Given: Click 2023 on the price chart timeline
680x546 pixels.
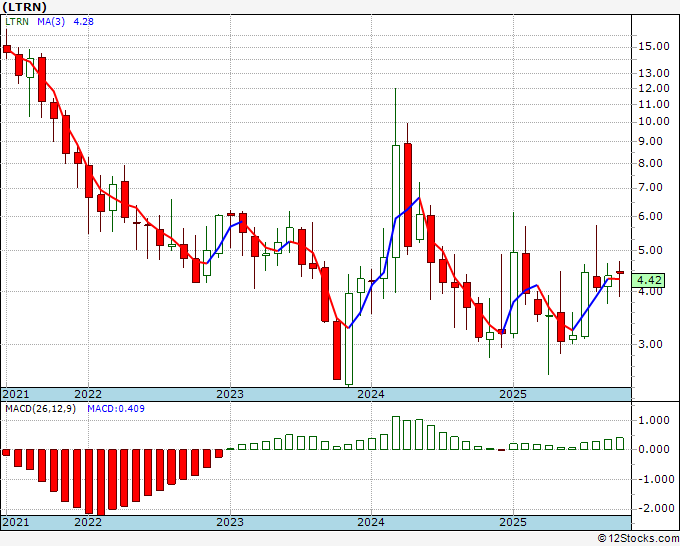Looking at the screenshot, I should click(x=230, y=394).
